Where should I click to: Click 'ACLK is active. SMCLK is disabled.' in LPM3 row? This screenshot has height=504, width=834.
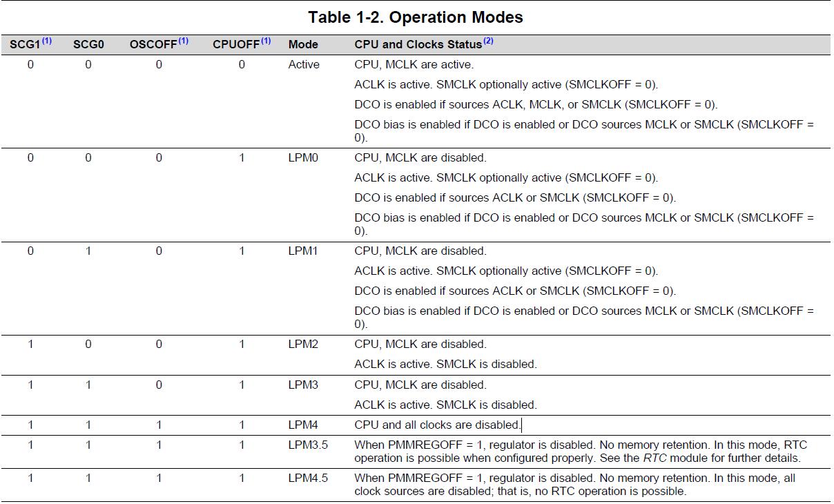click(445, 405)
